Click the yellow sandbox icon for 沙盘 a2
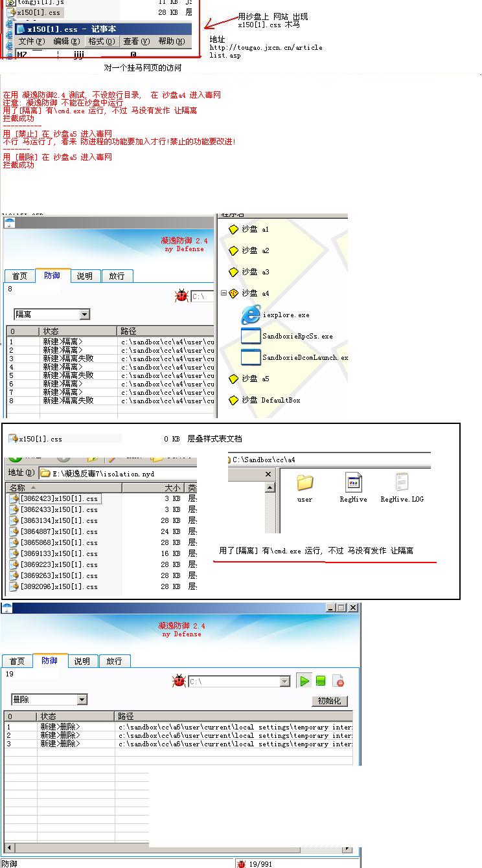Image resolution: width=482 pixels, height=868 pixels. pyautogui.click(x=234, y=250)
